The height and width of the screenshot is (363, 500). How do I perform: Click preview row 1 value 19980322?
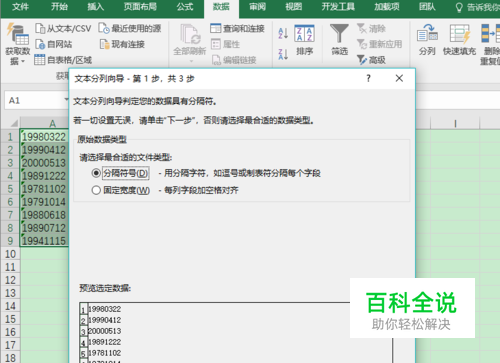coord(104,309)
